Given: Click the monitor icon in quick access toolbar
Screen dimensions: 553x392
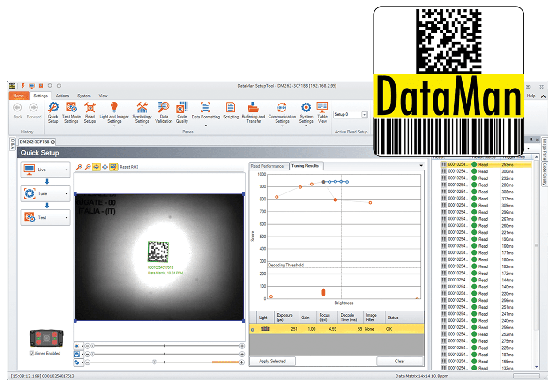Looking at the screenshot, I should pyautogui.click(x=32, y=86).
